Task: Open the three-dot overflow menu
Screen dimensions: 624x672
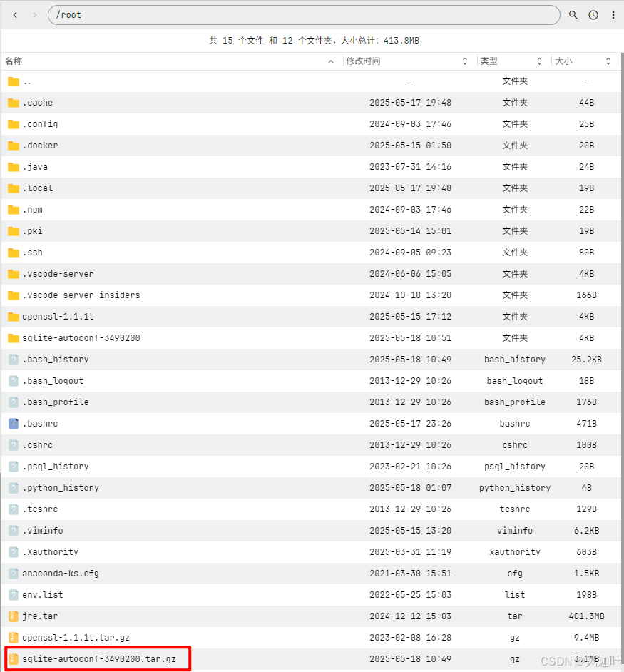Action: (613, 14)
